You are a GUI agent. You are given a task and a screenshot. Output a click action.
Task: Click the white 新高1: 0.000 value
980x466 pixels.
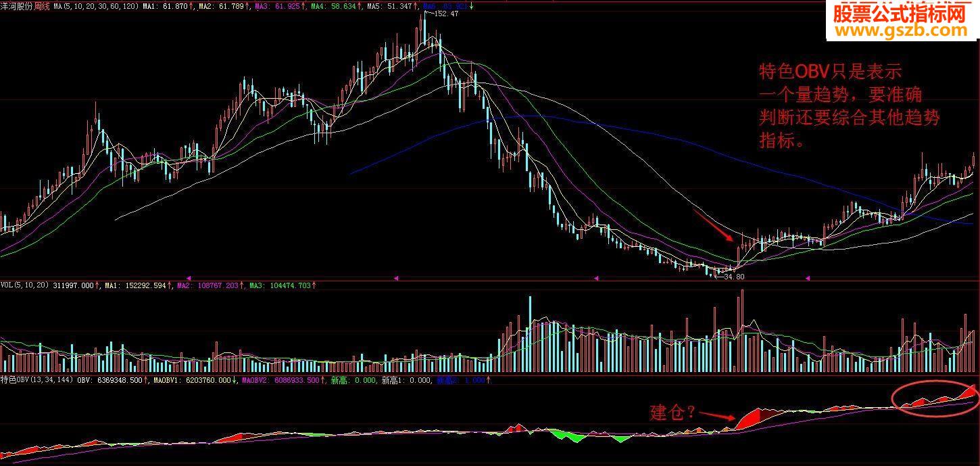(x=407, y=380)
